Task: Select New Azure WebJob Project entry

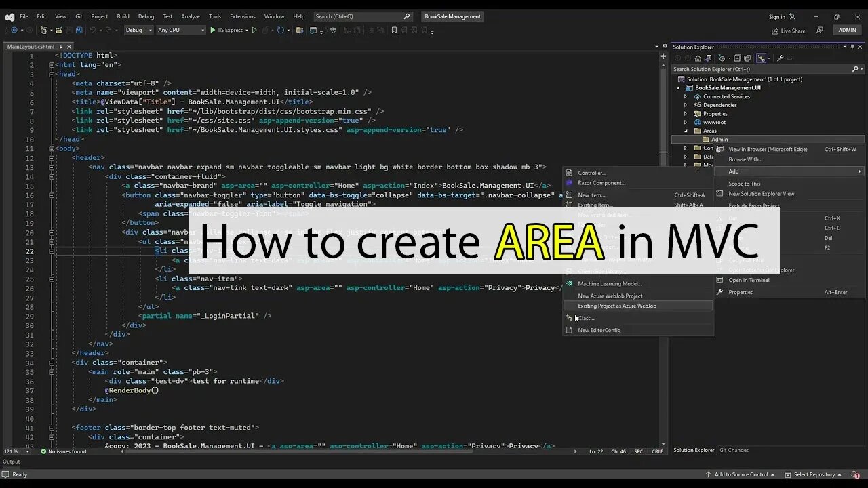Action: [x=639, y=296]
